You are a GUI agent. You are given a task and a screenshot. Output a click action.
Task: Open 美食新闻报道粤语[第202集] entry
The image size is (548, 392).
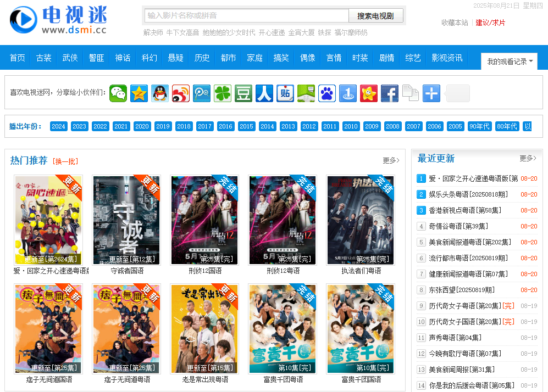point(470,242)
